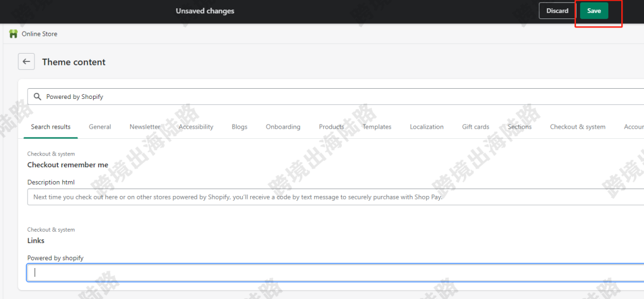Viewport: 644px width, 299px height.
Task: Select the Search results tab
Action: click(51, 127)
